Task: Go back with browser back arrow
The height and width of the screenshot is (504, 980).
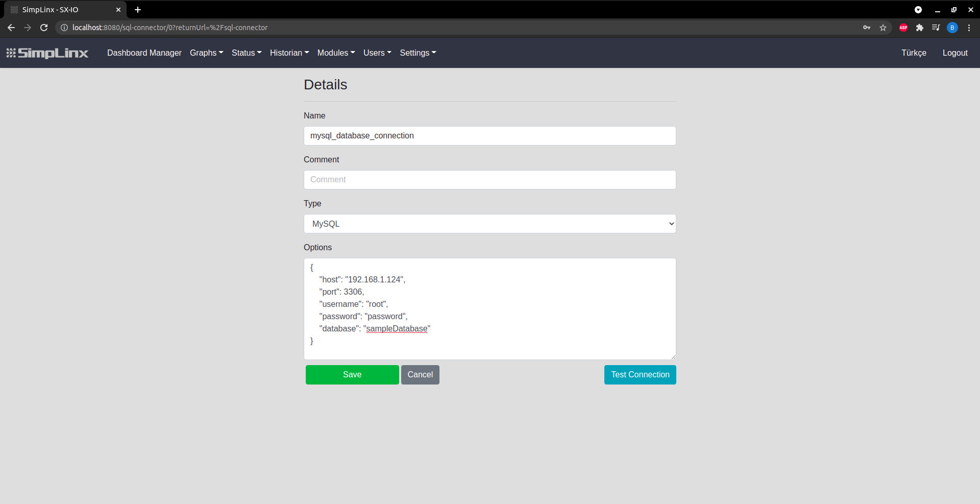Action: coord(11,28)
